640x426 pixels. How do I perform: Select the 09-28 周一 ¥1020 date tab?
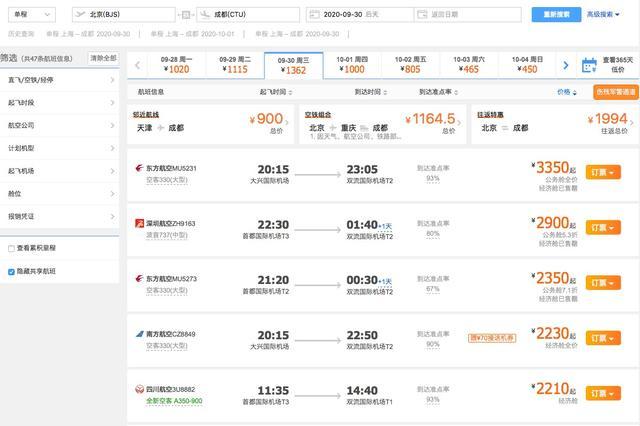click(x=176, y=65)
